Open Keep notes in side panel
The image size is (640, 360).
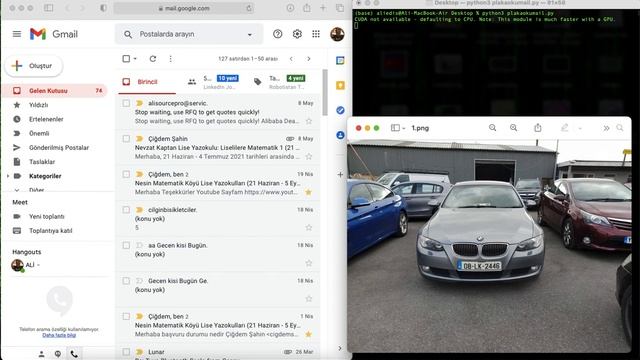[x=340, y=85]
